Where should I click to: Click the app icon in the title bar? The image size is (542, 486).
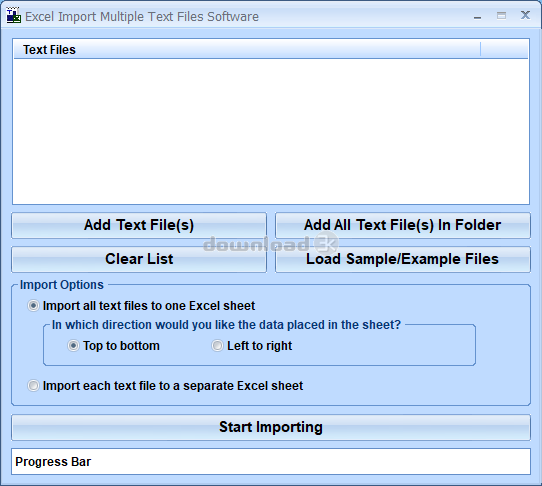coord(13,16)
